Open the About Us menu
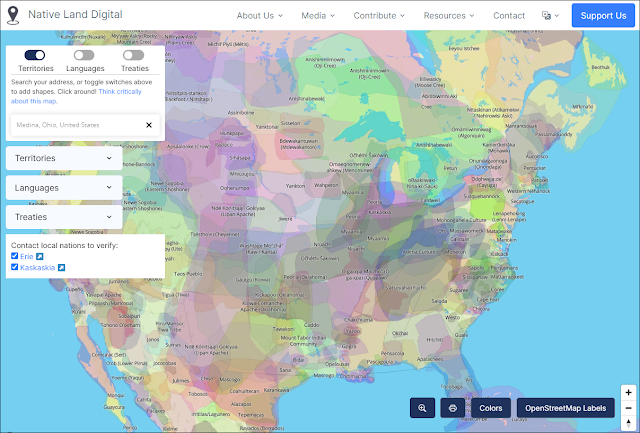Image resolution: width=640 pixels, height=433 pixels. click(260, 16)
